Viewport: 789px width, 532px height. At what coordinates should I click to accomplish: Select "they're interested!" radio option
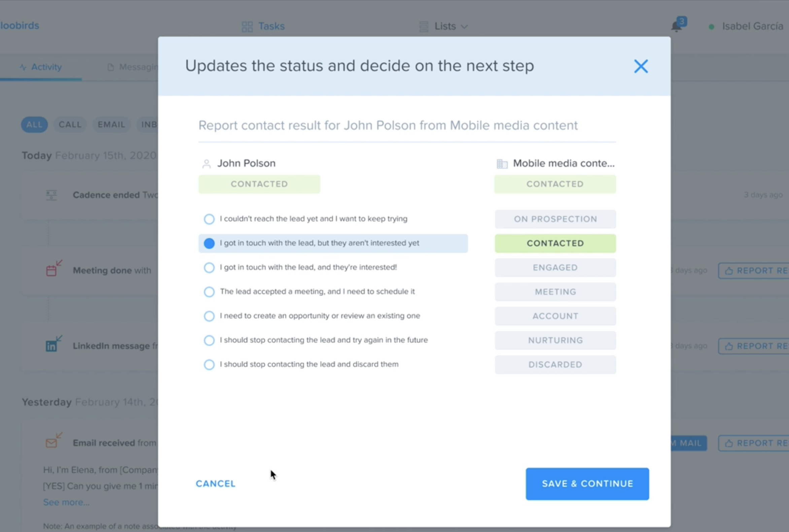coord(209,267)
